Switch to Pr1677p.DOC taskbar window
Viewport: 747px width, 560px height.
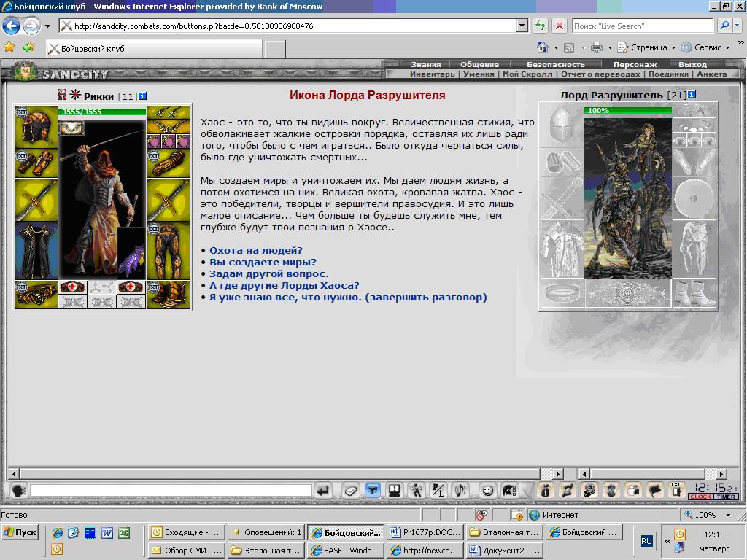pos(425,532)
